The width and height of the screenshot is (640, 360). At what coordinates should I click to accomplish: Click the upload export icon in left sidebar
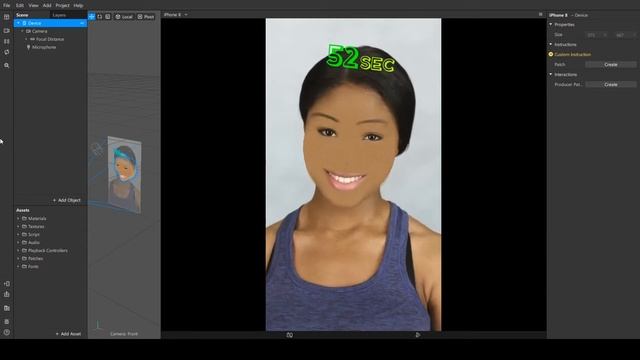coord(7,294)
